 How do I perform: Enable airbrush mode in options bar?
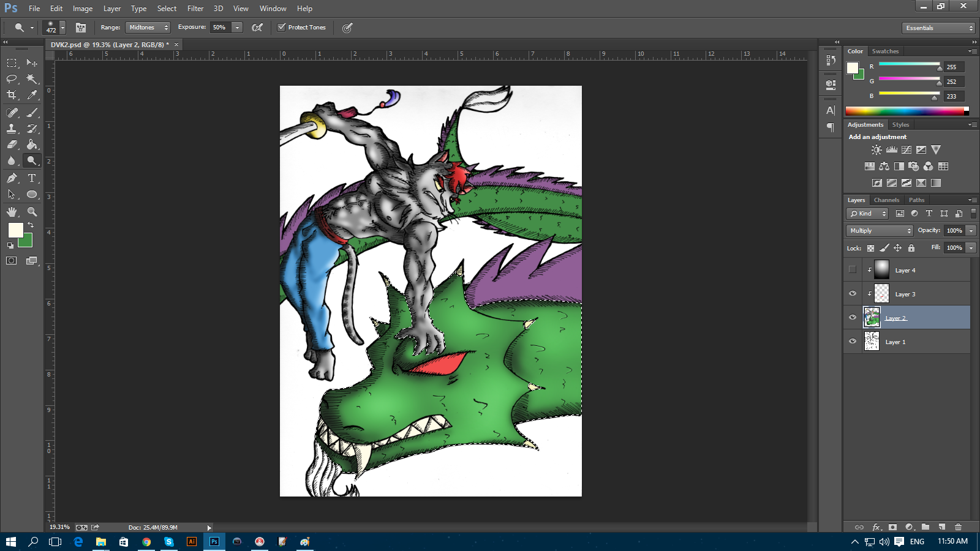tap(257, 28)
